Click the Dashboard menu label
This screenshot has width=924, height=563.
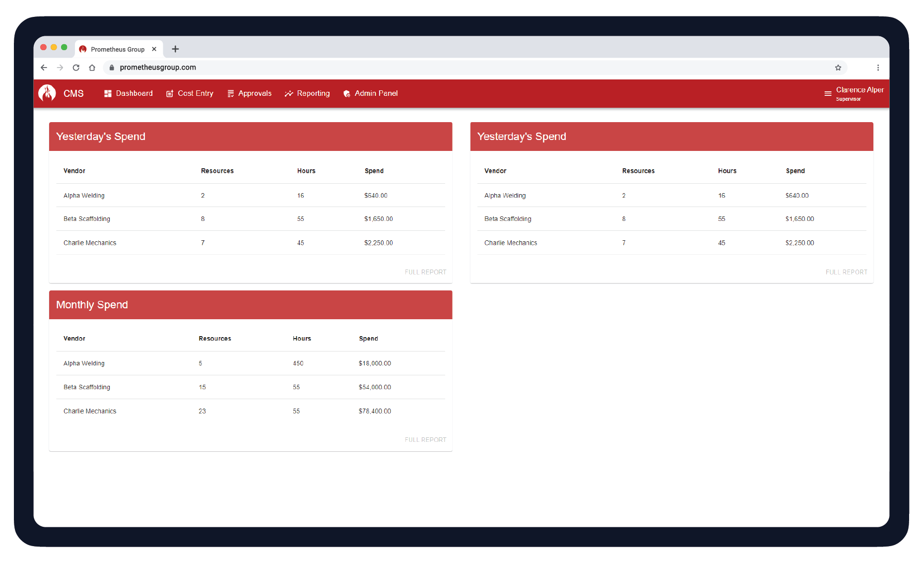[133, 93]
